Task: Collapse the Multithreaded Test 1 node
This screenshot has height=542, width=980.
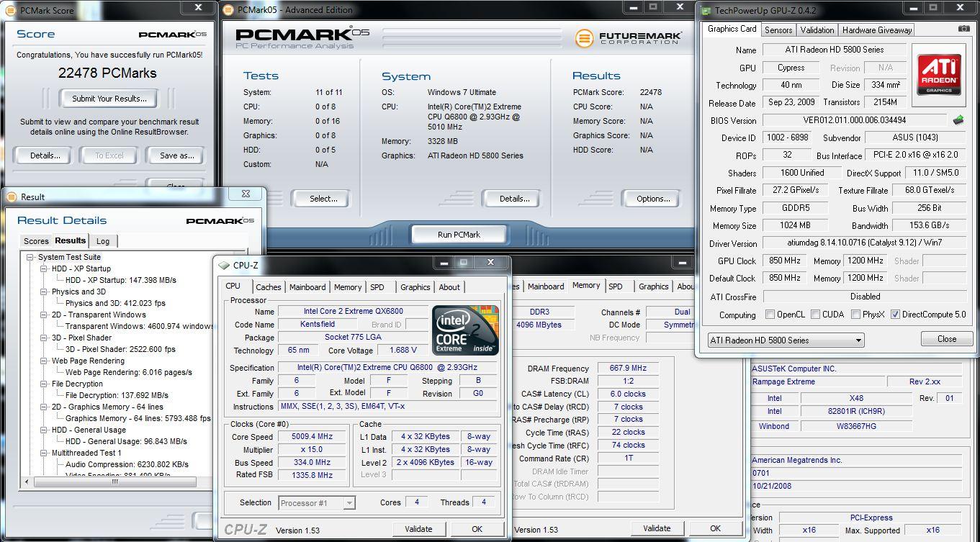Action: [x=44, y=453]
